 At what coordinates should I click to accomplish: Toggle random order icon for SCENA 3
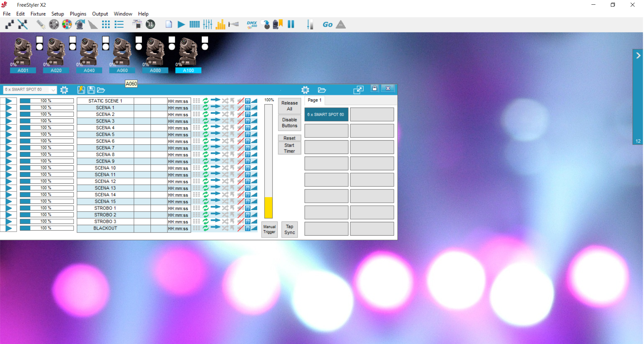click(225, 121)
